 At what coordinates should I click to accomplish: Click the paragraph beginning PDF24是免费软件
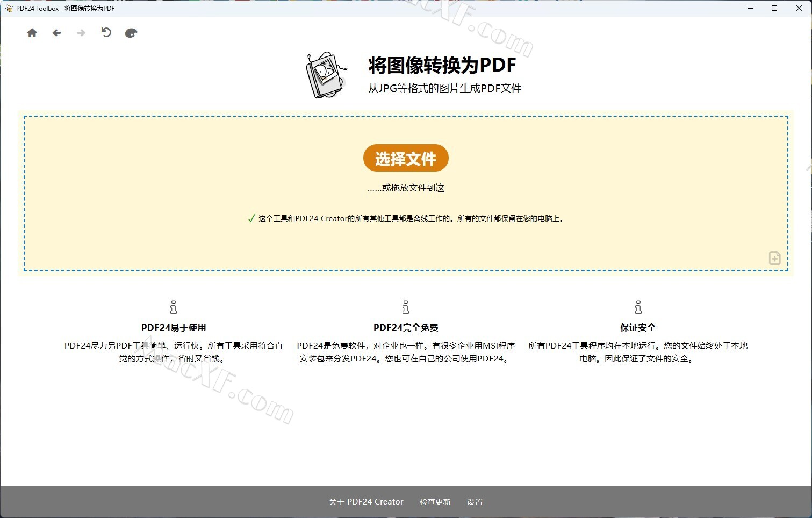[406, 352]
